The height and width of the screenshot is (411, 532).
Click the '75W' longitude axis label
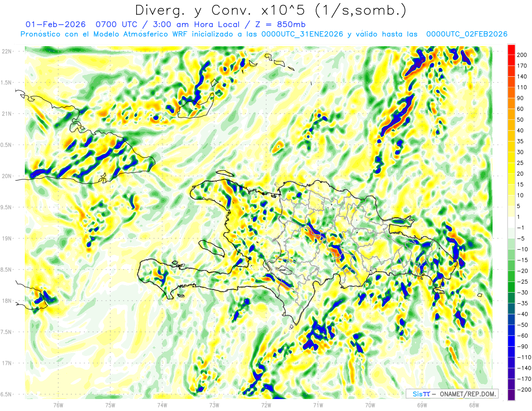110,405
